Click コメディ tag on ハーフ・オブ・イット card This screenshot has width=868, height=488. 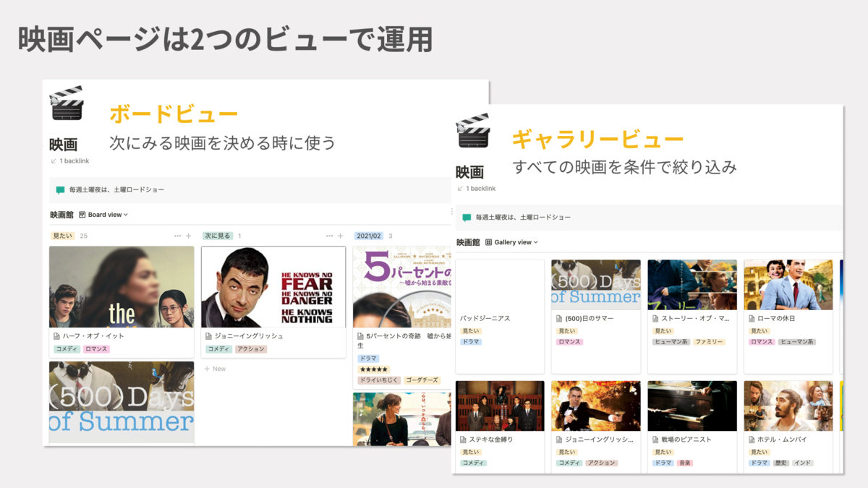(x=67, y=349)
